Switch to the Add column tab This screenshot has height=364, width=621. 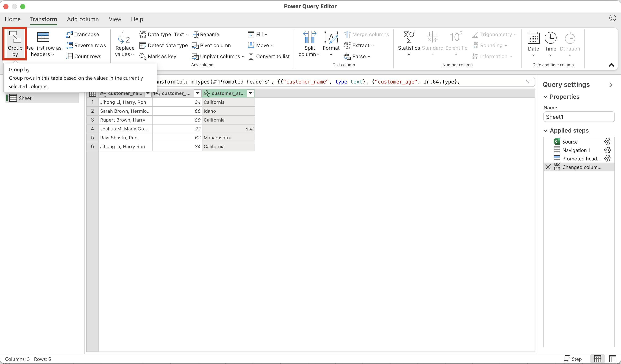coord(83,19)
